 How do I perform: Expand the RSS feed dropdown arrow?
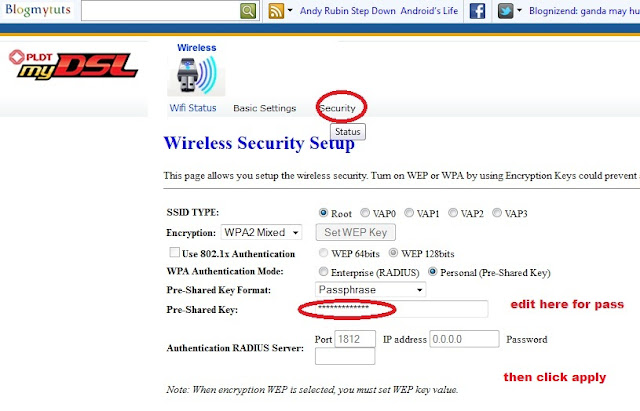pos(290,10)
